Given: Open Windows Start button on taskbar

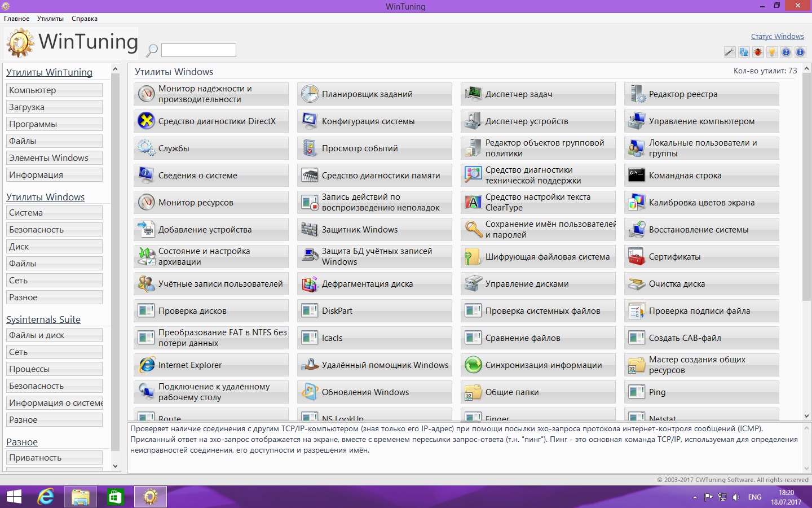Looking at the screenshot, I should [14, 497].
